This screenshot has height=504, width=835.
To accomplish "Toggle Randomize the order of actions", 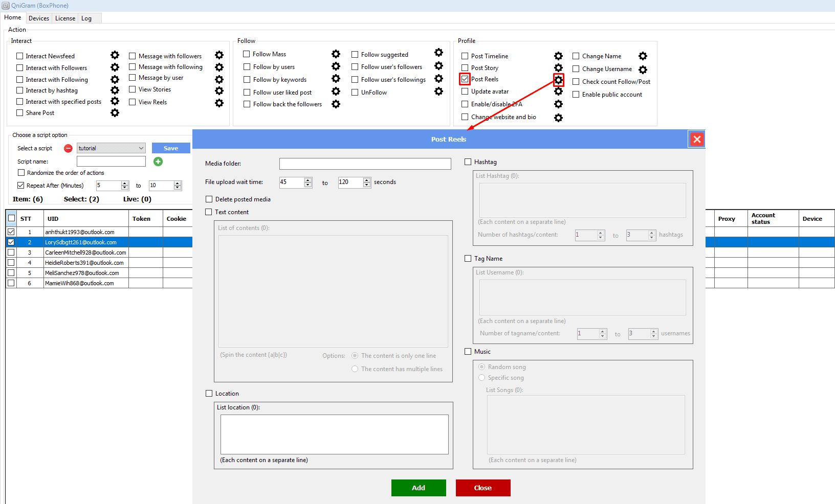I will click(21, 173).
